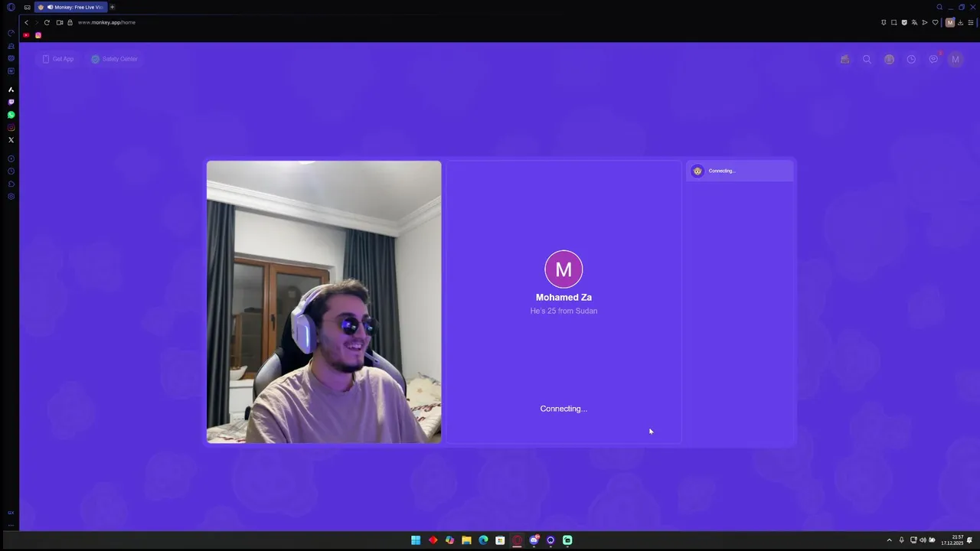The width and height of the screenshot is (980, 551).
Task: Open X (Twitter) in the sidebar
Action: click(11, 140)
